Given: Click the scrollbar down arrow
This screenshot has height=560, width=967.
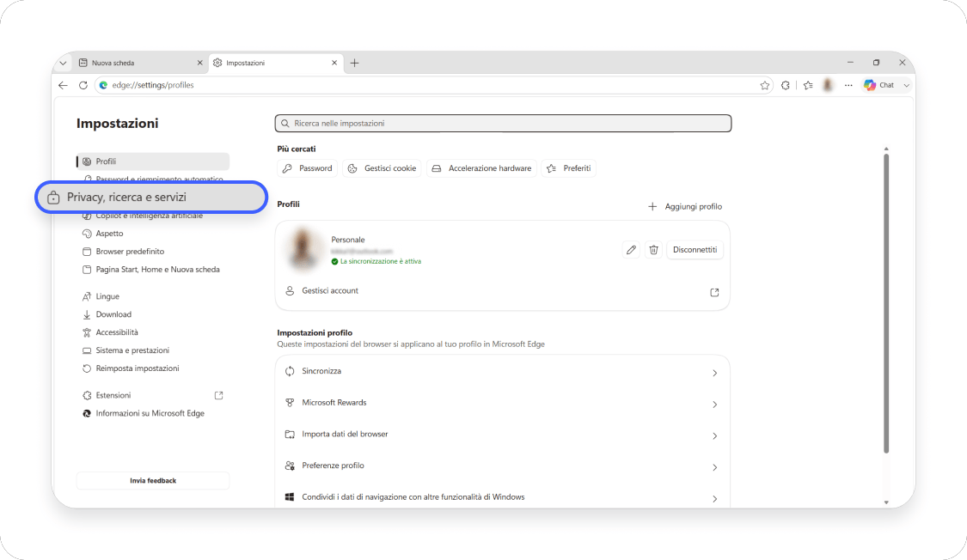Looking at the screenshot, I should tap(886, 502).
